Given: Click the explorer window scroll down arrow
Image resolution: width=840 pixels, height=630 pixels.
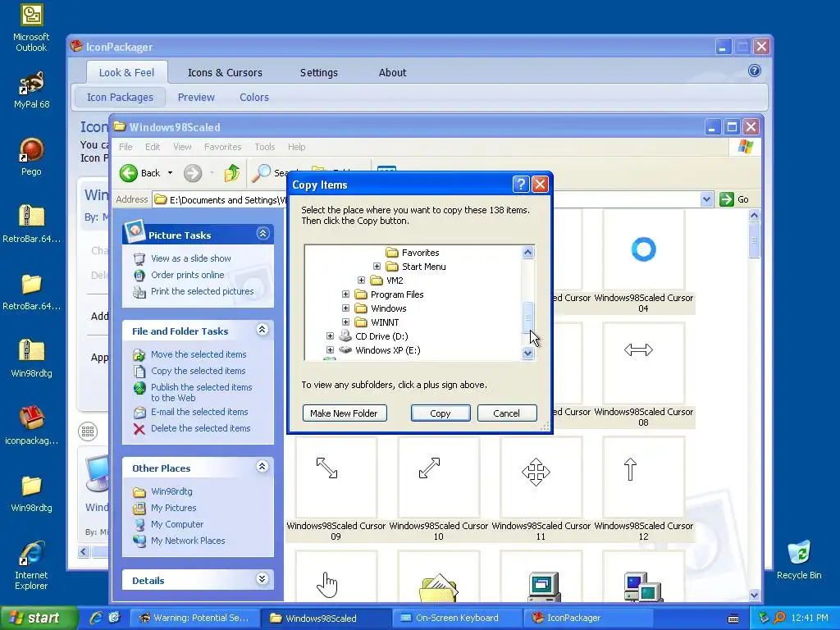Looking at the screenshot, I should (754, 595).
